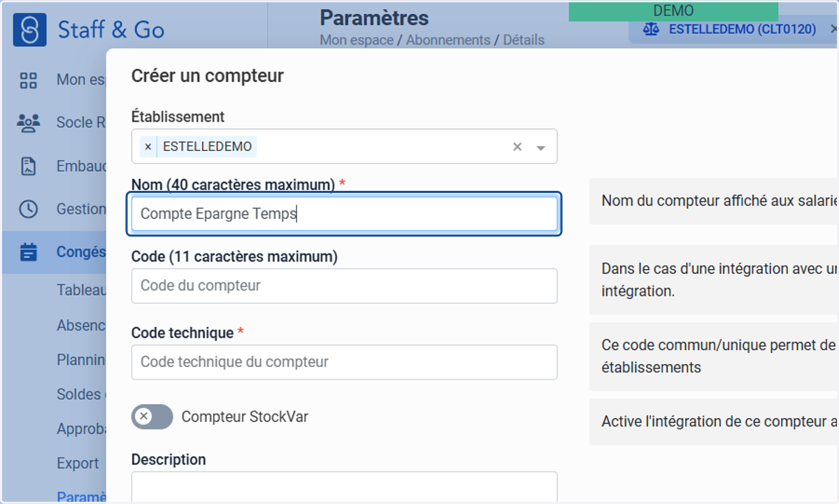Click the Nom du compteur affiché help text
Viewport: 839px width, 504px height.
coord(719,201)
